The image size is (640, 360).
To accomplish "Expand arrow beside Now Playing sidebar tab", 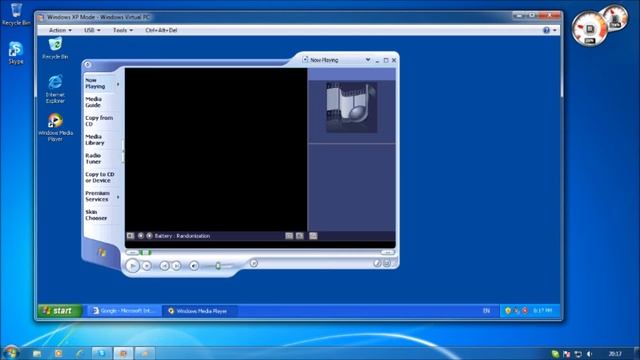I will coord(118,84).
